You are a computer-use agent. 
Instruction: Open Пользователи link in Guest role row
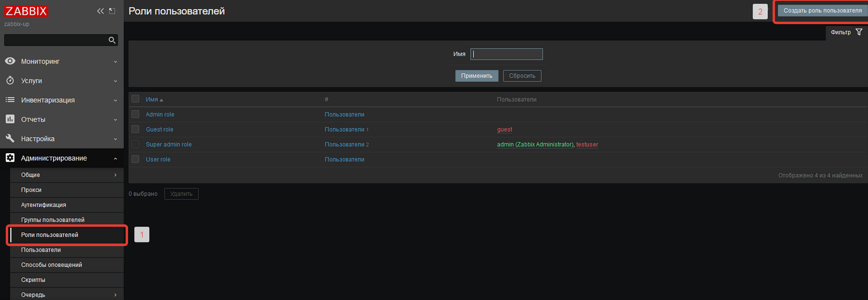click(344, 130)
